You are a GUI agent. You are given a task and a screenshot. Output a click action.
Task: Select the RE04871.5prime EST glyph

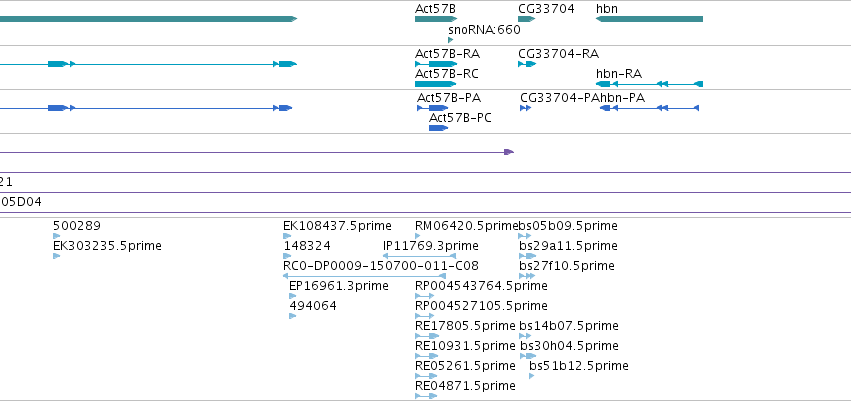pyautogui.click(x=426, y=396)
